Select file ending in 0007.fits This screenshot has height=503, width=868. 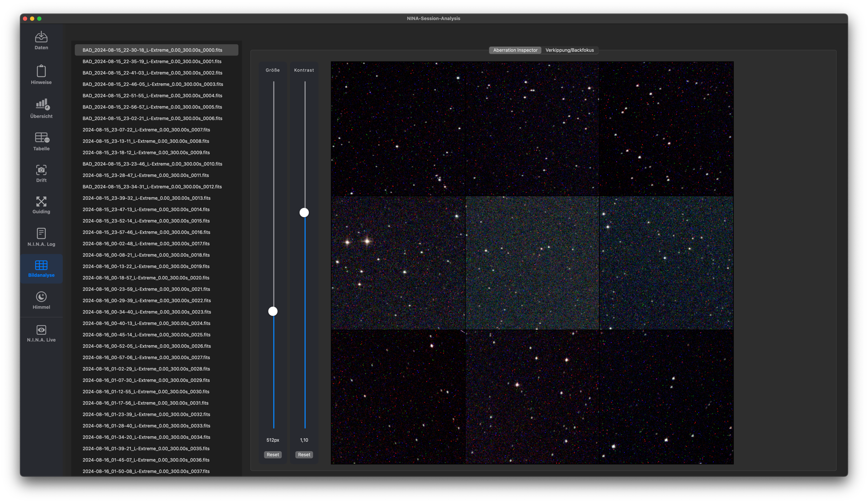146,130
